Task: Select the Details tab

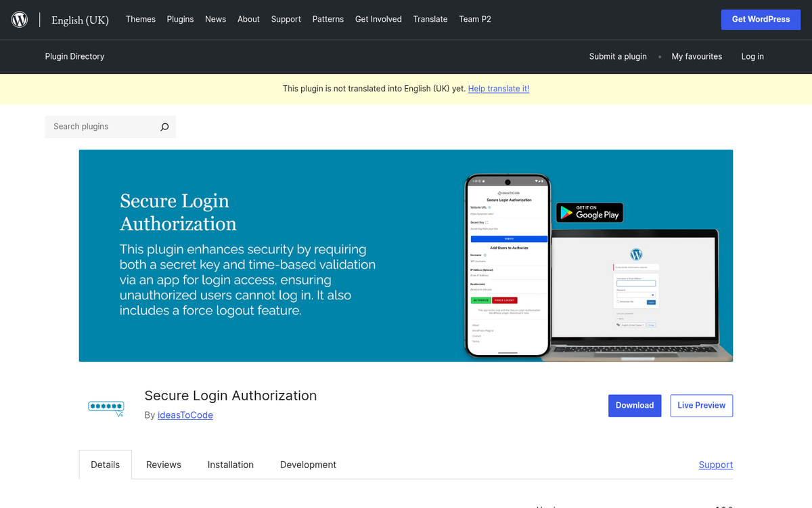Action: (105, 465)
